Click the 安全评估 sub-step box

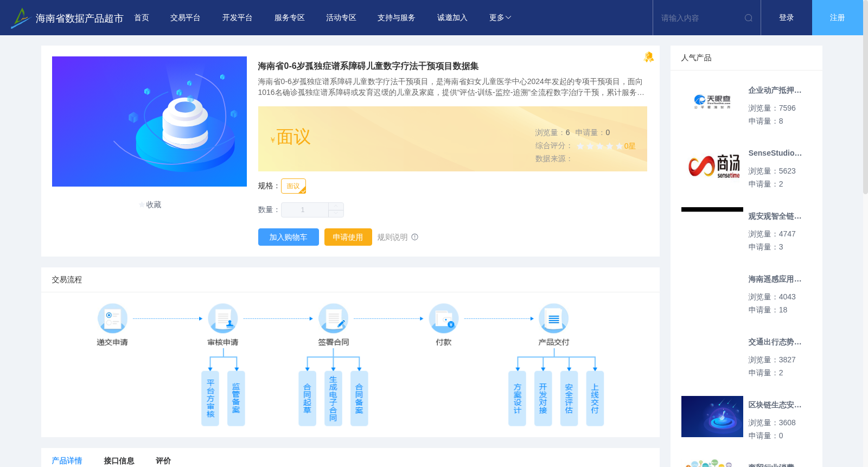(569, 399)
